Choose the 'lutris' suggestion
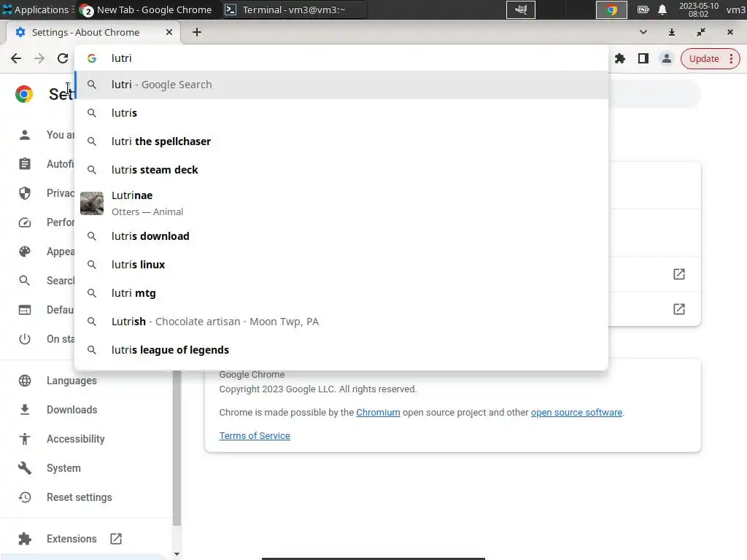The height and width of the screenshot is (560, 747). [x=341, y=113]
